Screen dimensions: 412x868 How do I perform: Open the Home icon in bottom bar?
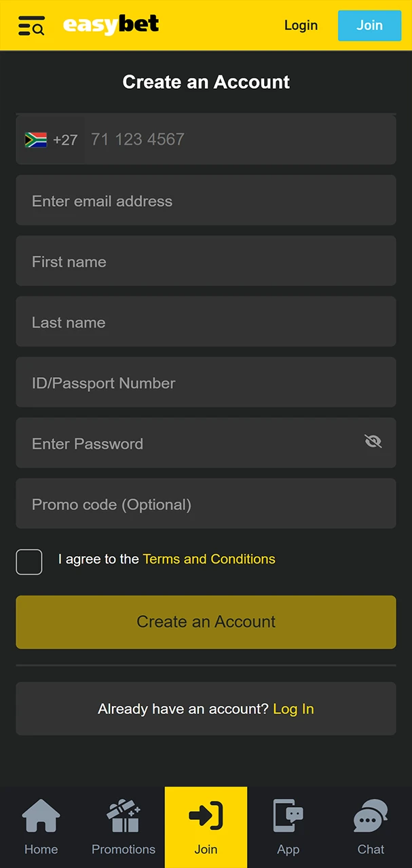[x=41, y=816]
